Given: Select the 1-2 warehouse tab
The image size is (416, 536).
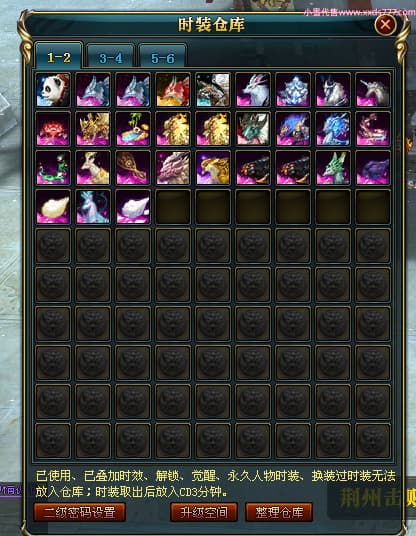Looking at the screenshot, I should click(x=59, y=55).
